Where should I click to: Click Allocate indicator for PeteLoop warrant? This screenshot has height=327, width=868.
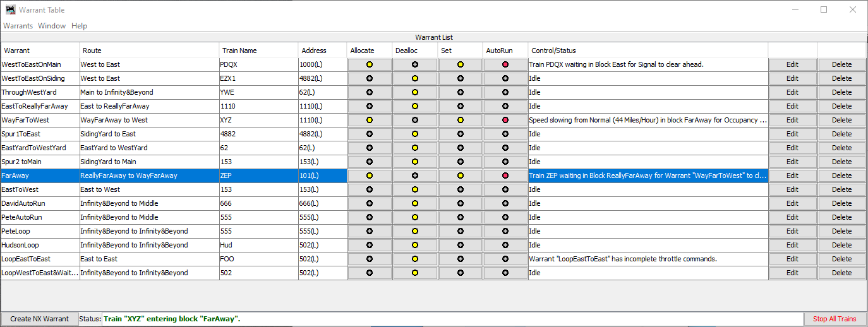(x=370, y=231)
